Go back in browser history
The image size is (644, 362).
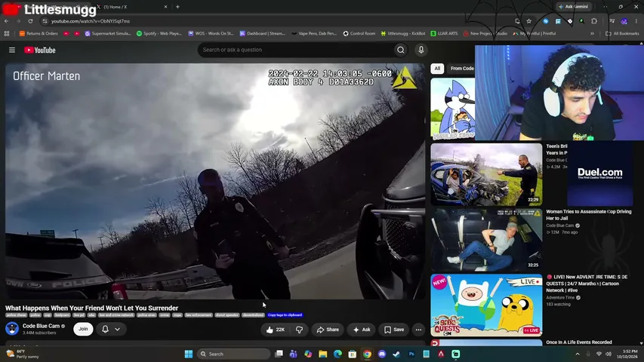(7, 21)
